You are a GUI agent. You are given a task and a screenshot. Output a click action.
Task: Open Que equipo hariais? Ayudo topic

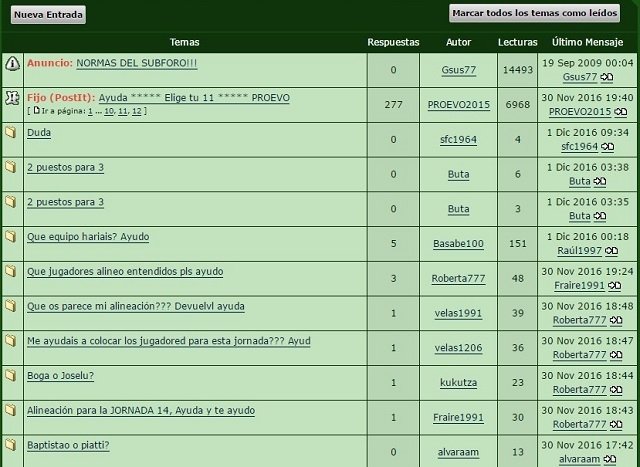[88, 237]
